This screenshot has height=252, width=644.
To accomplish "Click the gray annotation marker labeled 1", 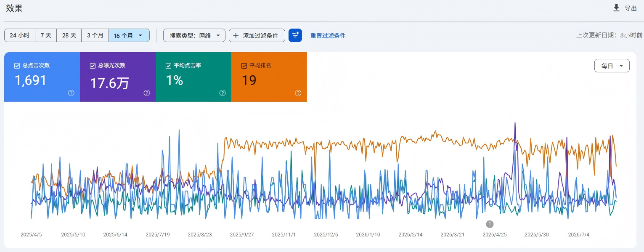I will tap(490, 224).
